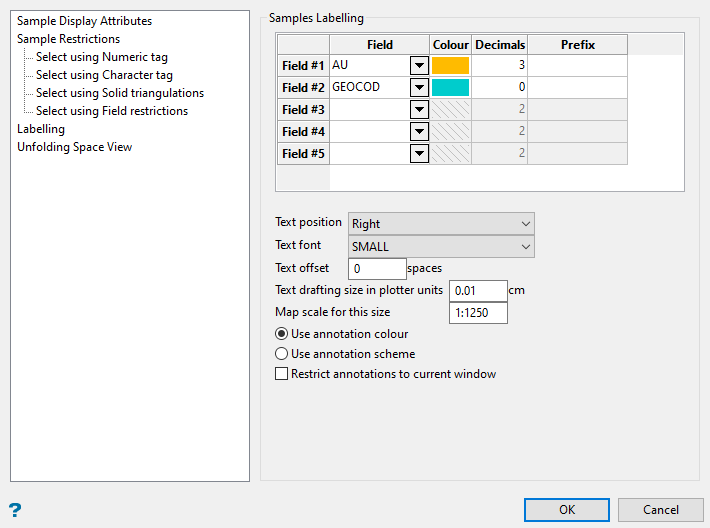This screenshot has height=528, width=710.
Task: Click the Text offset input field
Action: pos(376,269)
